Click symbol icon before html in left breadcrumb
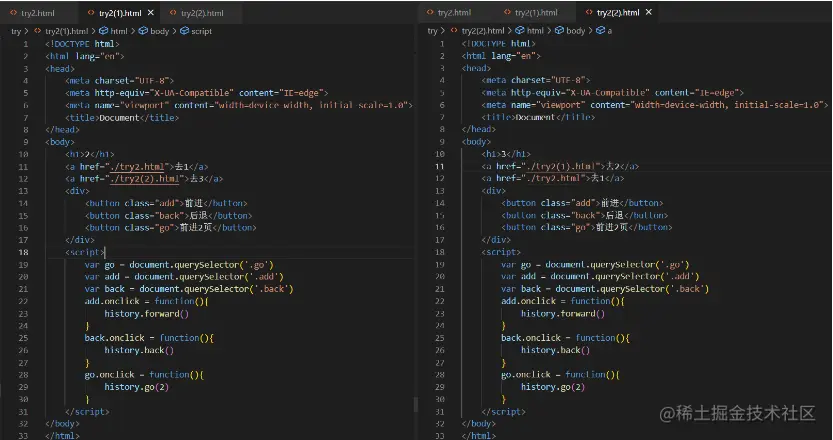This screenshot has width=833, height=440. click(x=104, y=31)
